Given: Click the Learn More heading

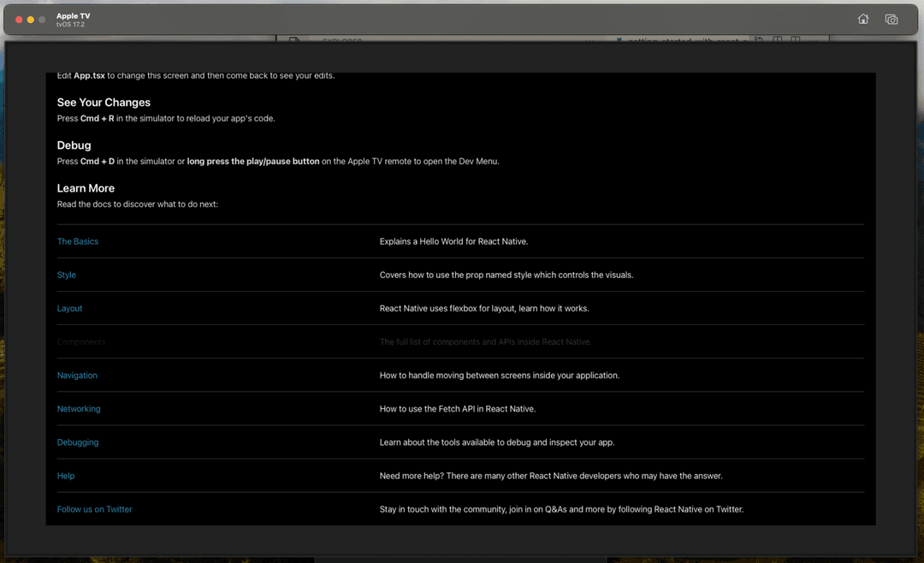Looking at the screenshot, I should pos(86,188).
